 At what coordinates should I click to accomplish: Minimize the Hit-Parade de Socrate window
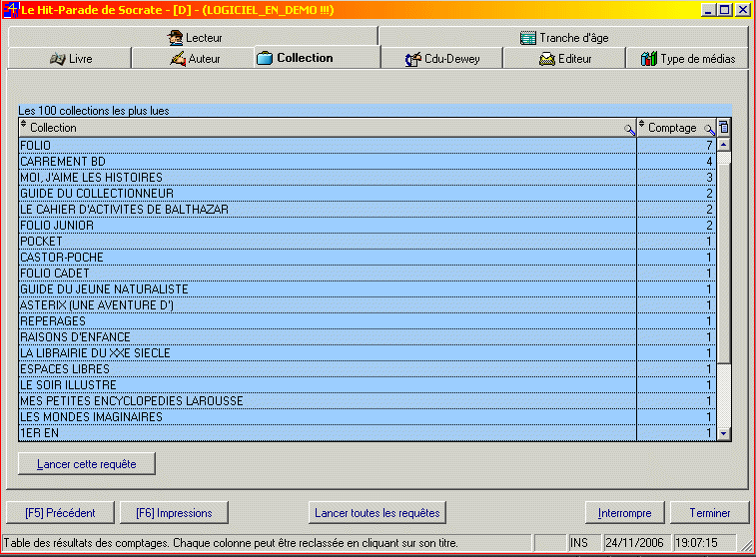point(708,10)
